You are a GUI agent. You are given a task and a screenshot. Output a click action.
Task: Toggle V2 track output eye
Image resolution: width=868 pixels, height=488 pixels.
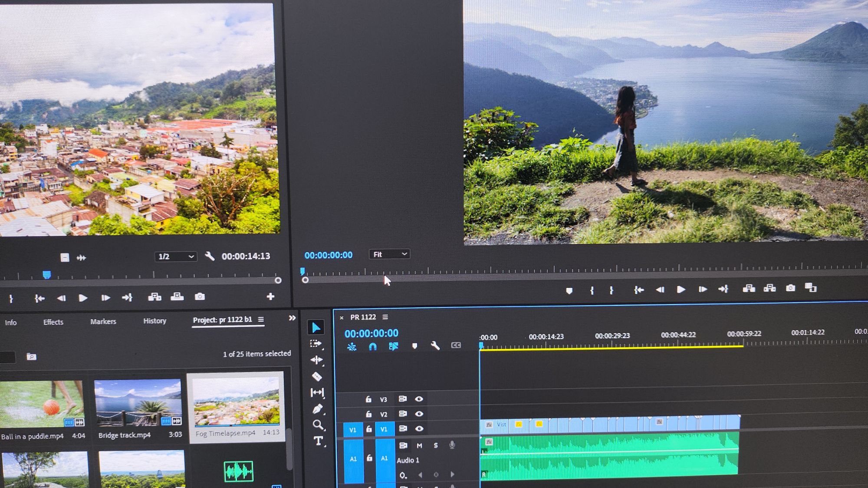tap(419, 414)
